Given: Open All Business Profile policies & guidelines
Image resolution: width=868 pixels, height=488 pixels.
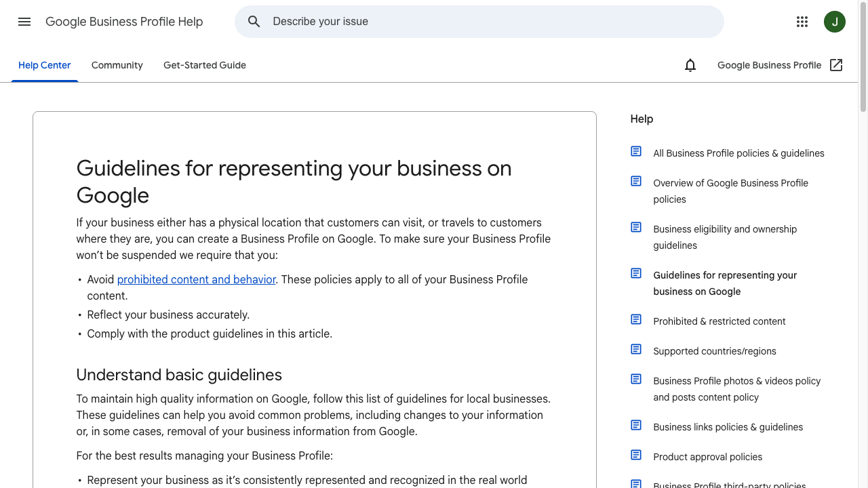Looking at the screenshot, I should (x=738, y=153).
